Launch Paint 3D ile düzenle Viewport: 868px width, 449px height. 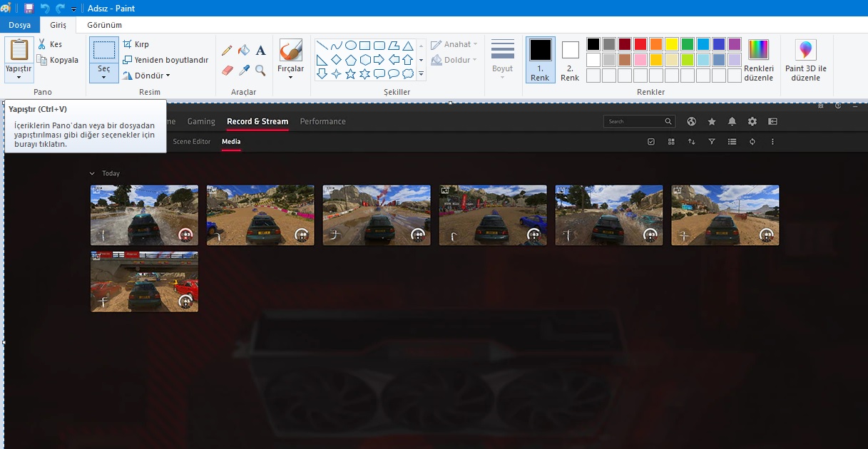[805, 60]
